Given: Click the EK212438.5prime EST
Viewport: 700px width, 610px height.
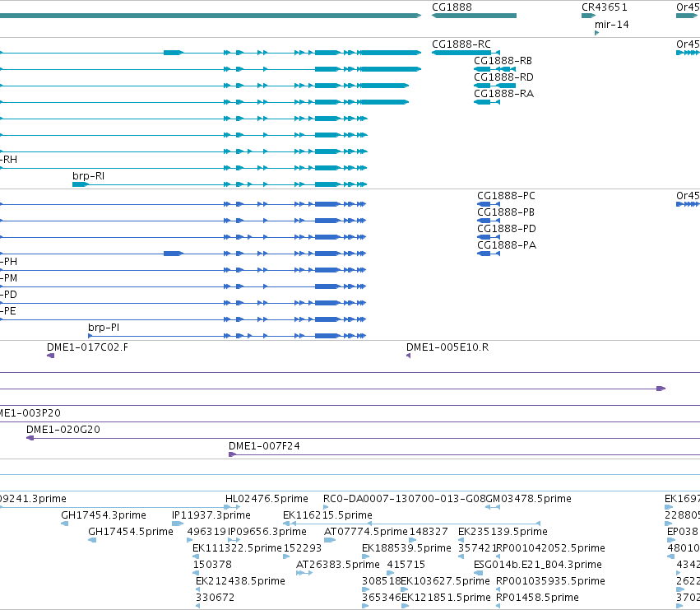Looking at the screenshot, I should pos(197,590).
